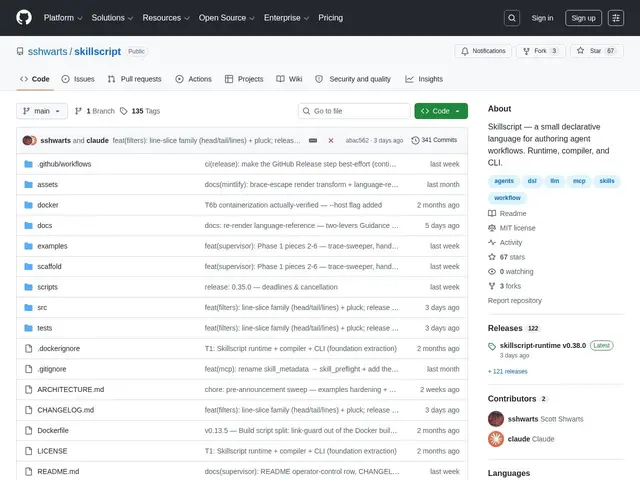This screenshot has height=480, width=640.
Task: Select the workflow topic tag
Action: pyautogui.click(x=507, y=198)
